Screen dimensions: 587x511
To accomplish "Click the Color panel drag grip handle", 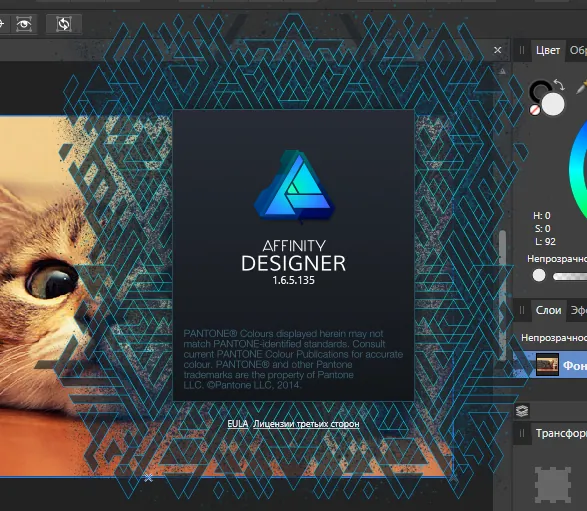I will 522,50.
